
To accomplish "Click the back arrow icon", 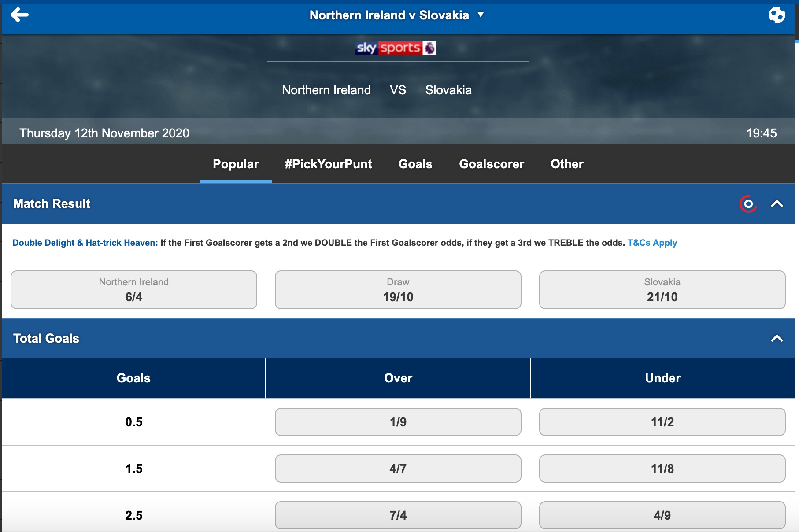I will pos(19,15).
